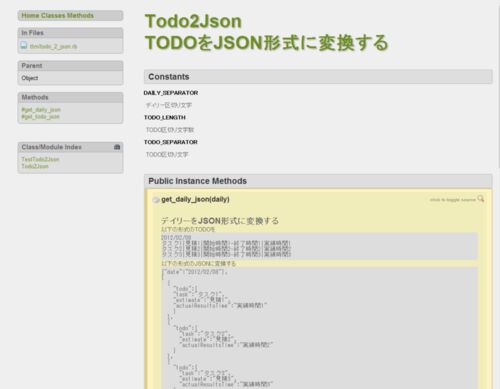Click the In Files section header

pyautogui.click(x=70, y=33)
